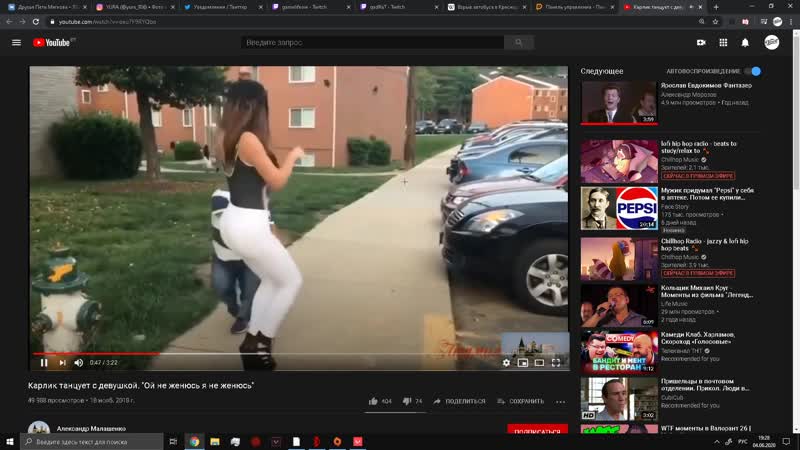The height and width of the screenshot is (450, 800).
Task: Enable miniplayer mode
Action: pyautogui.click(x=522, y=363)
